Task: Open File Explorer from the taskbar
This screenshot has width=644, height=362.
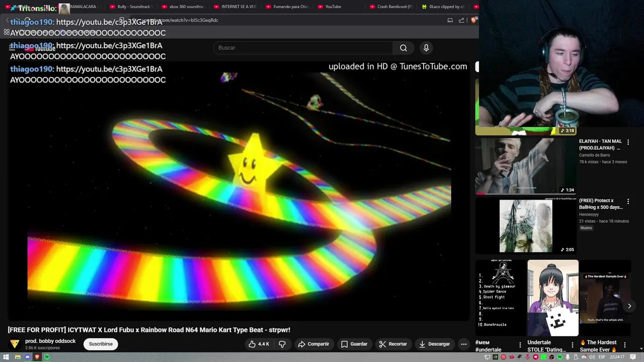Action: (x=18, y=357)
